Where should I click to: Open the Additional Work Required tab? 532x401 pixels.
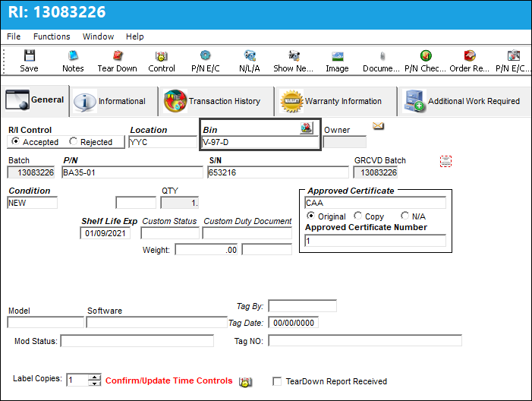[x=464, y=101]
